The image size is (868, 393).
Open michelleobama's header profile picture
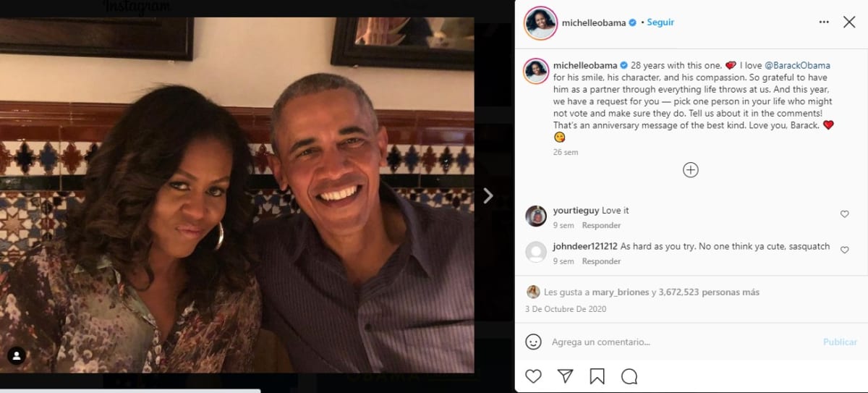(x=540, y=22)
